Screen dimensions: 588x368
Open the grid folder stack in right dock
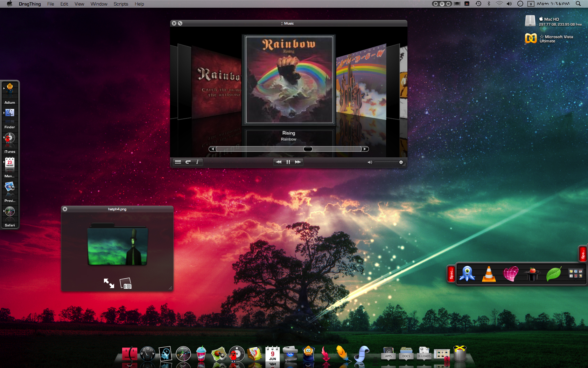[576, 274]
